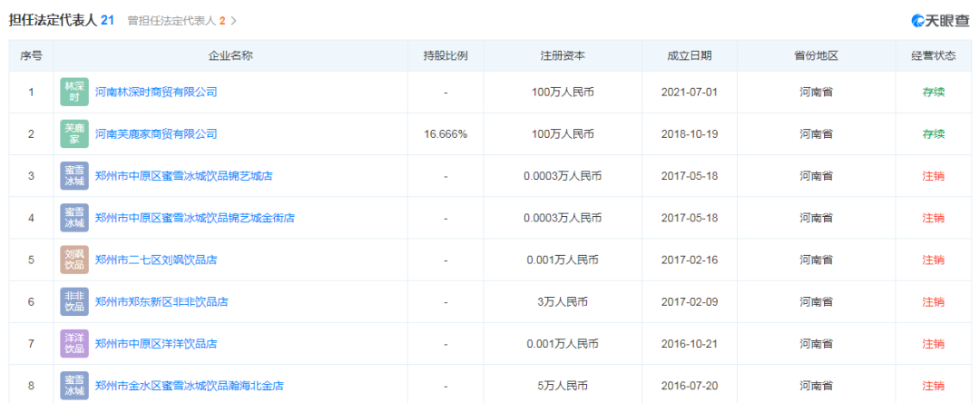
Task: Click the 蜜雪冰城 logo in row 8
Action: tap(74, 385)
